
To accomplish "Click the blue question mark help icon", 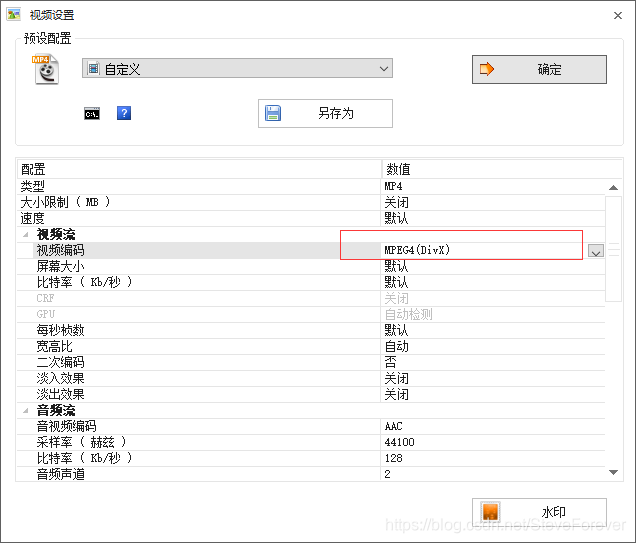I will (x=124, y=113).
